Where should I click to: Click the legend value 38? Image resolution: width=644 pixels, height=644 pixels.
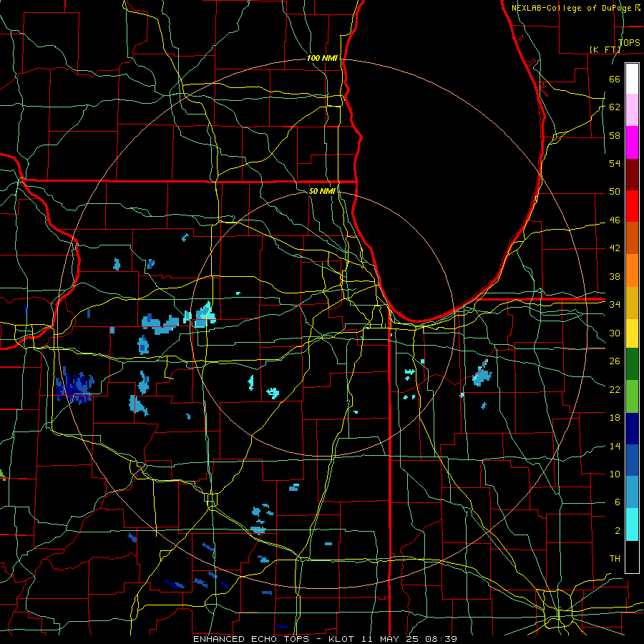615,276
